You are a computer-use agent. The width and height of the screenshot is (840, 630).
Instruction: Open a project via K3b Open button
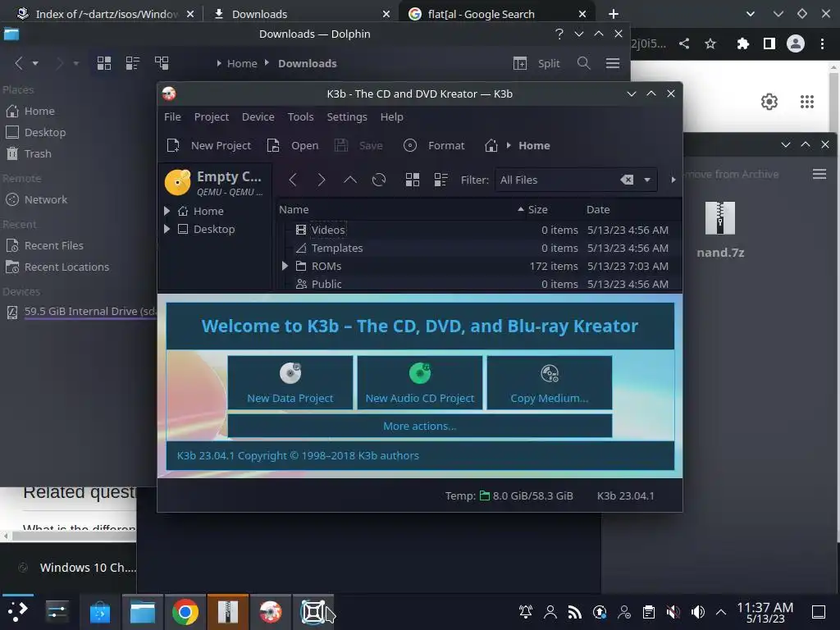tap(293, 146)
